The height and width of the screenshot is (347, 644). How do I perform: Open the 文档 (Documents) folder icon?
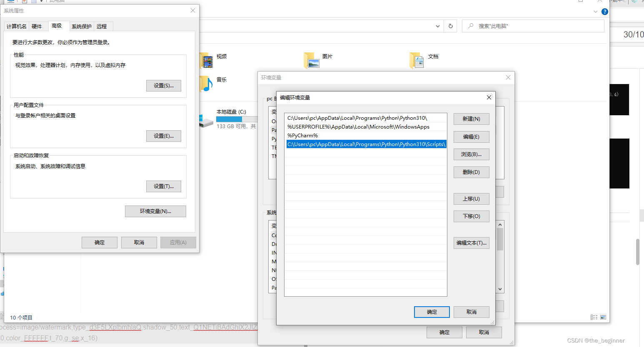point(417,61)
